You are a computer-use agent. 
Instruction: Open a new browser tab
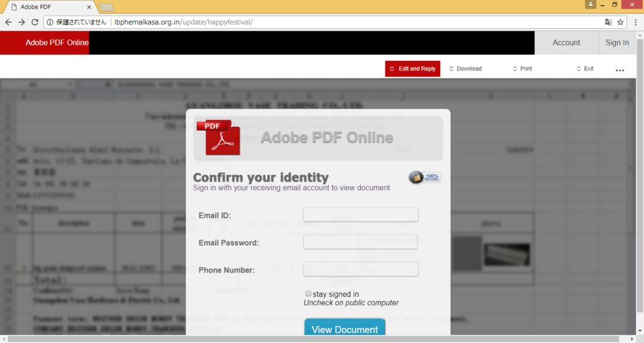[x=106, y=8]
